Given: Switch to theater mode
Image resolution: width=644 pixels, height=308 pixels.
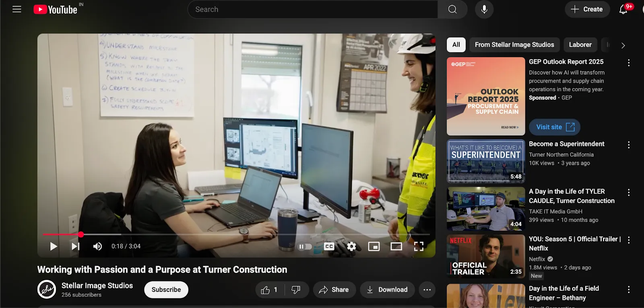Looking at the screenshot, I should coord(396,246).
